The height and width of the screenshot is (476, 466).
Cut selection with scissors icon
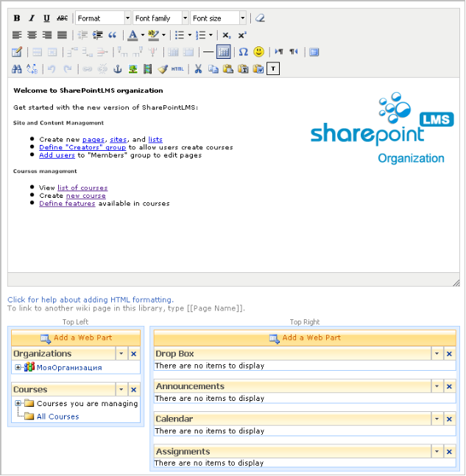tap(198, 69)
